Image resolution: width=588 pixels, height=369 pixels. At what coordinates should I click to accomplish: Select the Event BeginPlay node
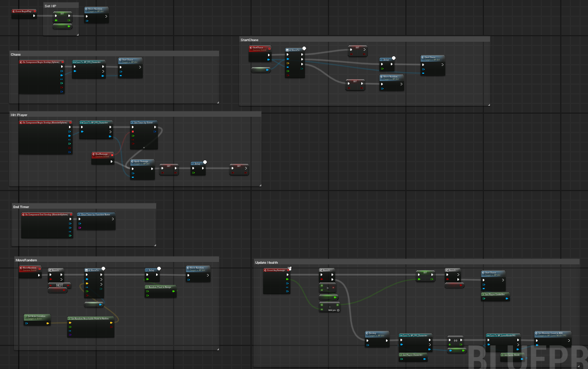24,13
